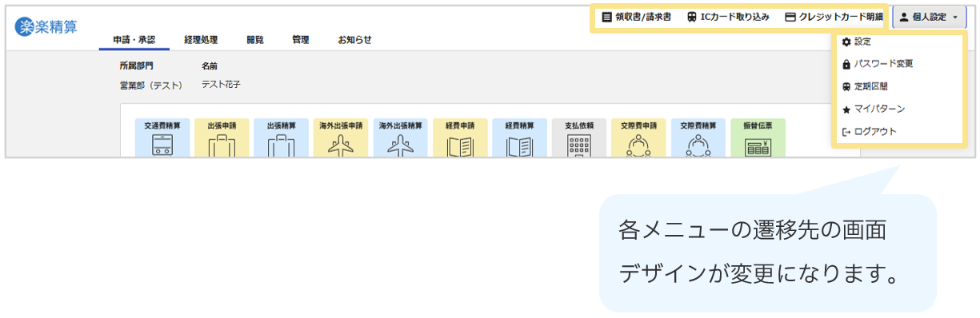Open the 閲覧 tab

255,39
